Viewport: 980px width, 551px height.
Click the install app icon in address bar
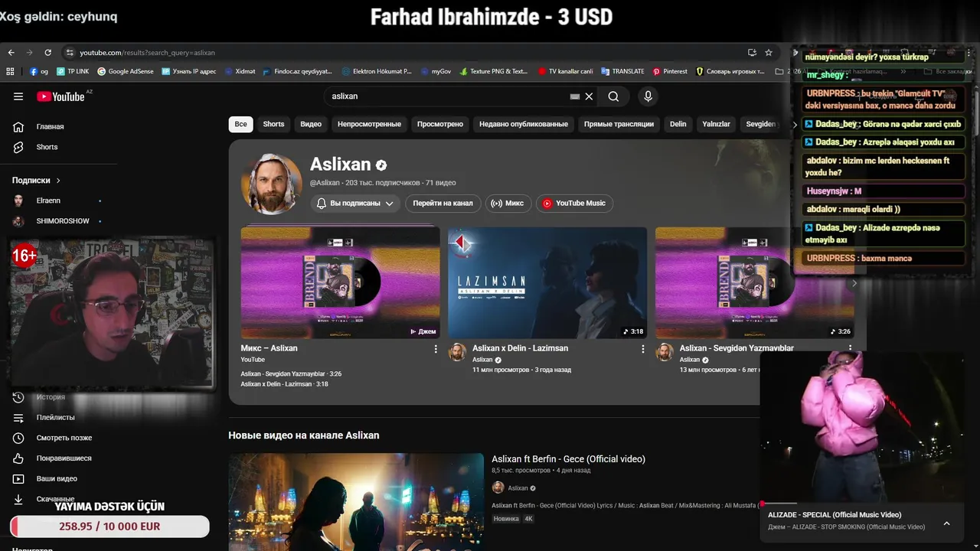752,53
